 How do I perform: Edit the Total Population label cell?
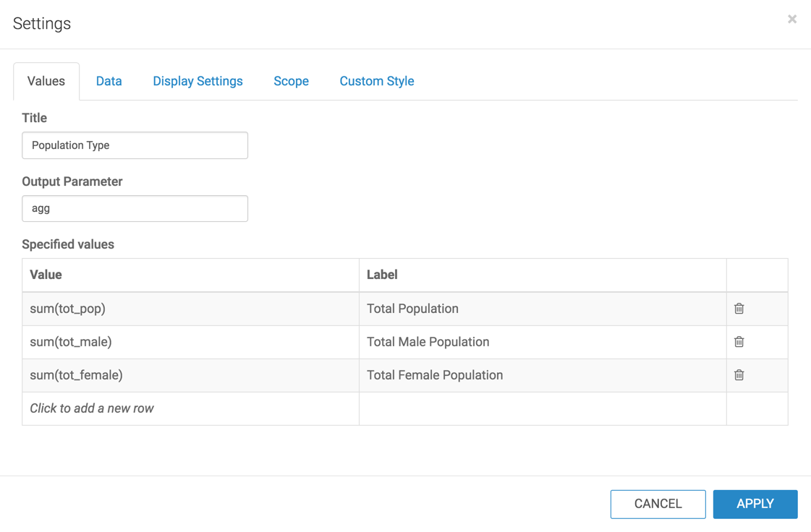[543, 309]
